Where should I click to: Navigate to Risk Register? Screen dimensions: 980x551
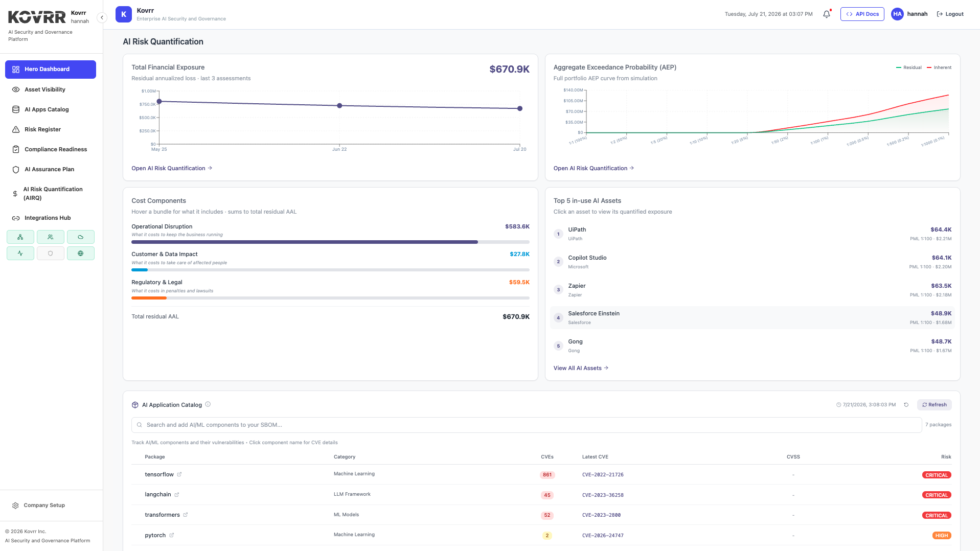click(x=51, y=129)
